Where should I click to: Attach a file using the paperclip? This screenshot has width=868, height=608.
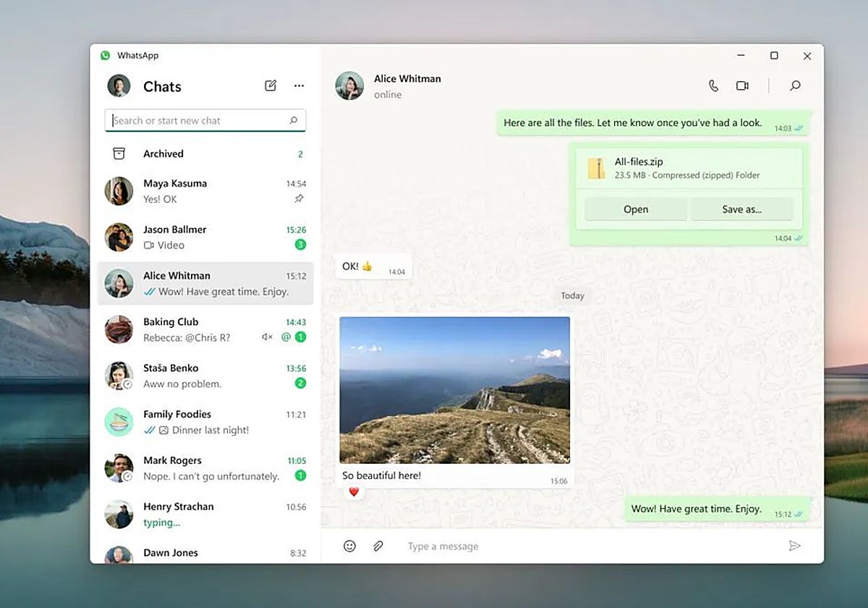(378, 546)
